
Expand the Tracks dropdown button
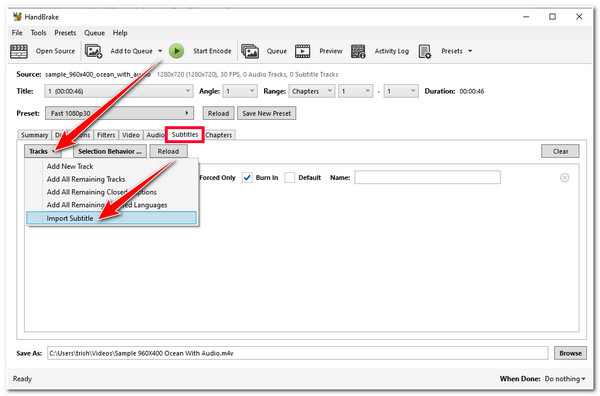point(43,152)
